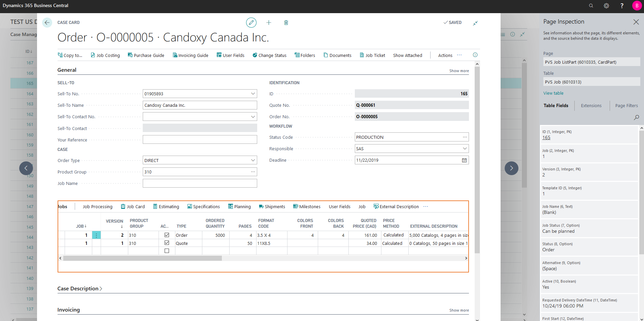644x321 pixels.
Task: Open External Description in Jobs toolbar
Action: coord(396,207)
